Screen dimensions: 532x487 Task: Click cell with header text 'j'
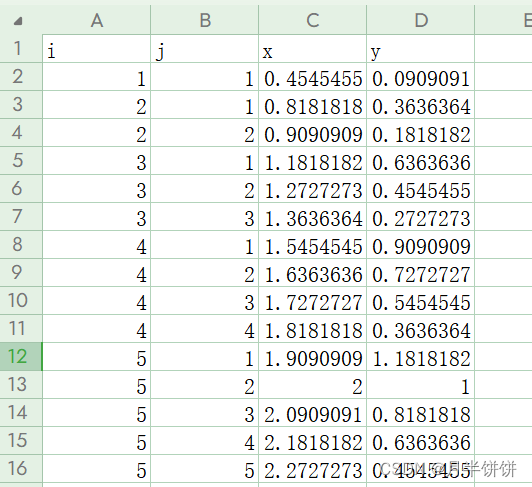coord(205,49)
